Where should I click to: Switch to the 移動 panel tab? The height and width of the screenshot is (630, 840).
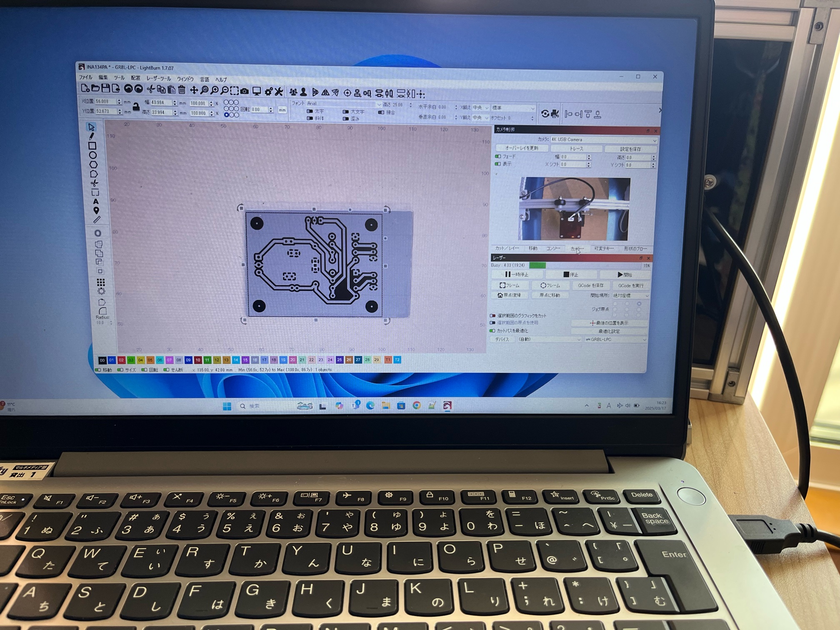(533, 248)
